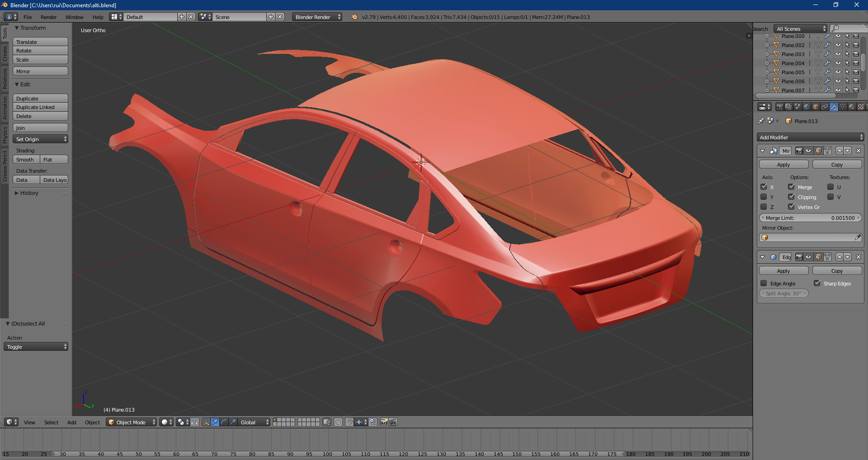
Task: Remove the Mirror modifier with X icon
Action: [x=859, y=151]
